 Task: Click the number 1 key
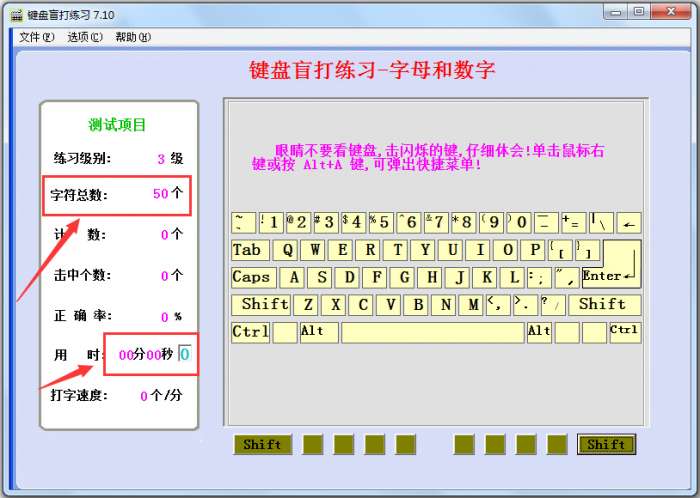(271, 223)
